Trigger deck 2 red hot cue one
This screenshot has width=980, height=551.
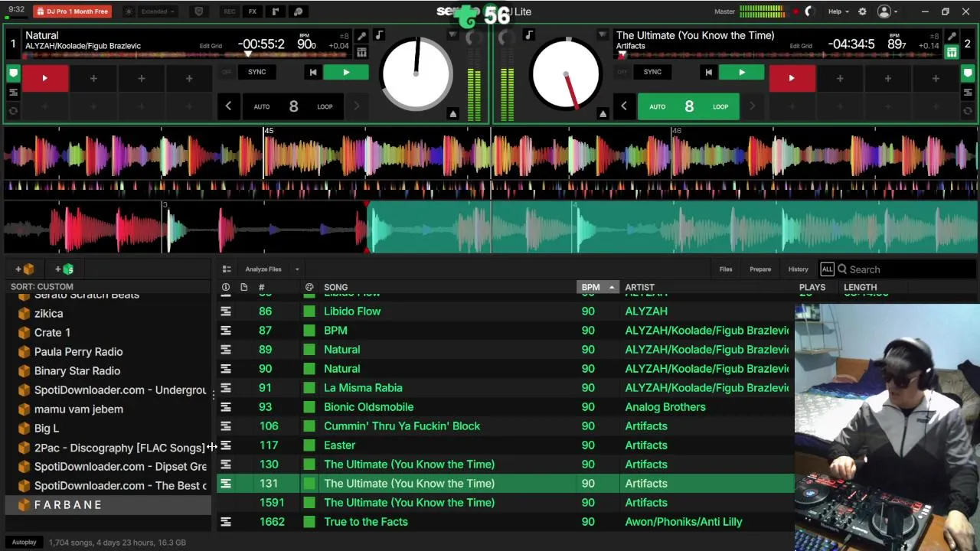click(x=792, y=78)
